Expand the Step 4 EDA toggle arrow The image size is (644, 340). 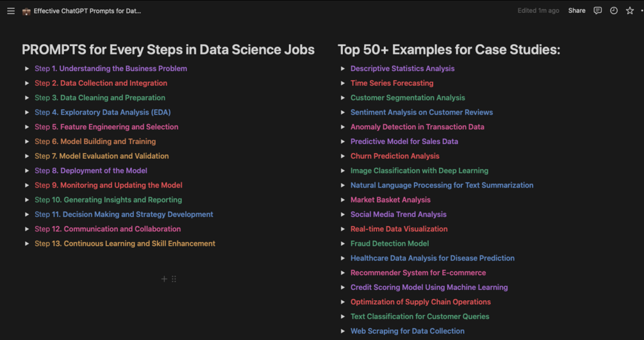(x=27, y=112)
